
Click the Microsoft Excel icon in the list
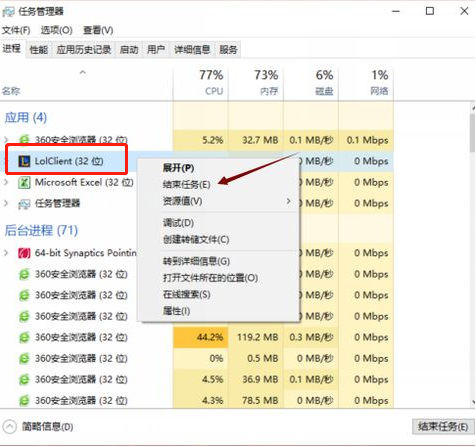(x=24, y=183)
